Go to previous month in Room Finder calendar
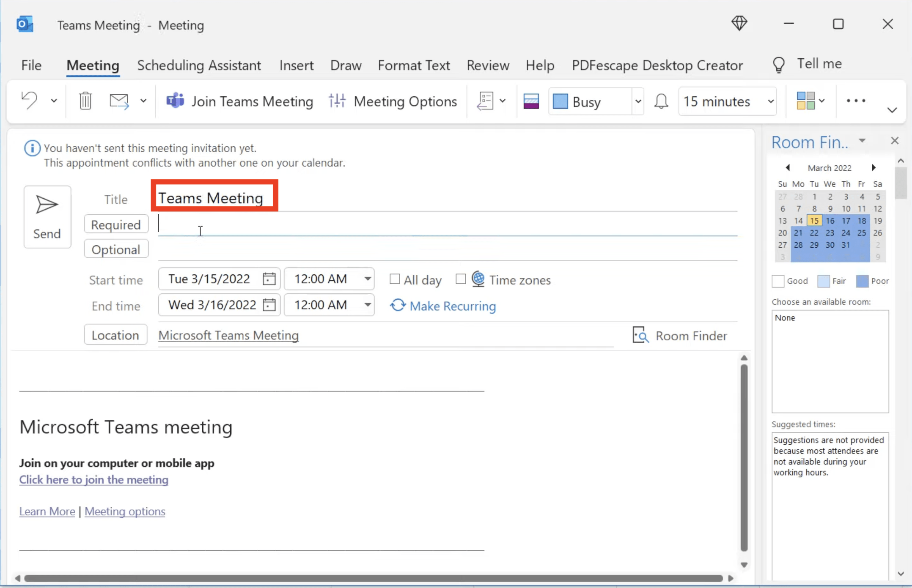The height and width of the screenshot is (588, 912). point(788,168)
